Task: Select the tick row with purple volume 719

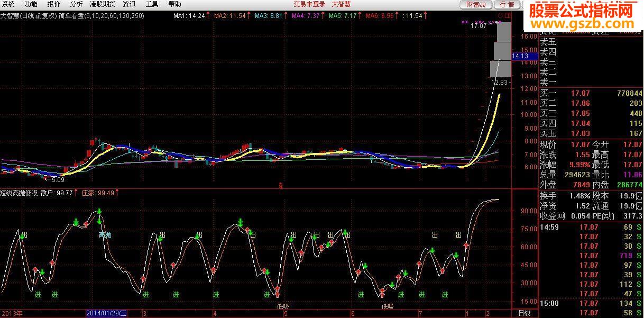Action: coord(591,256)
